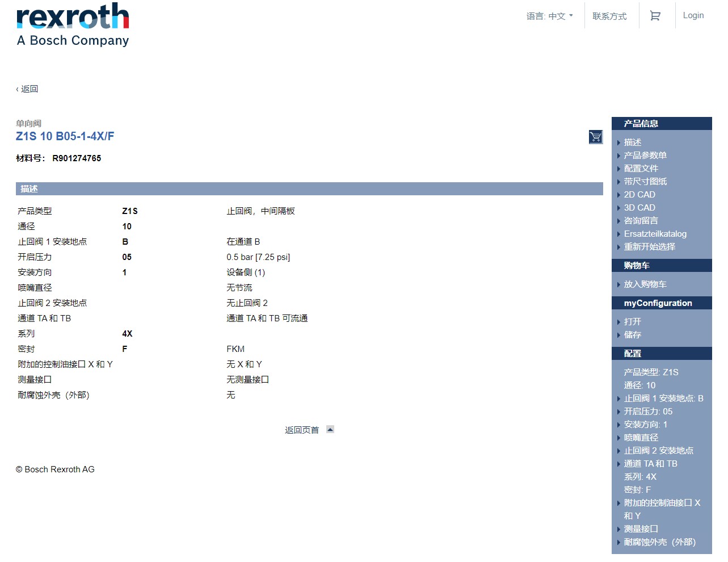Add product to cart via blue cart icon

point(596,137)
